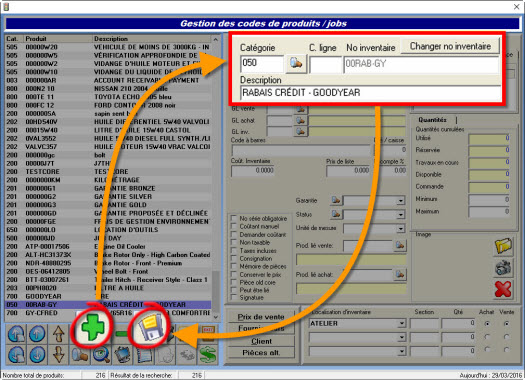Screen dimensions: 525x380
Task: Sort list by Produit column header
Action: (58, 39)
